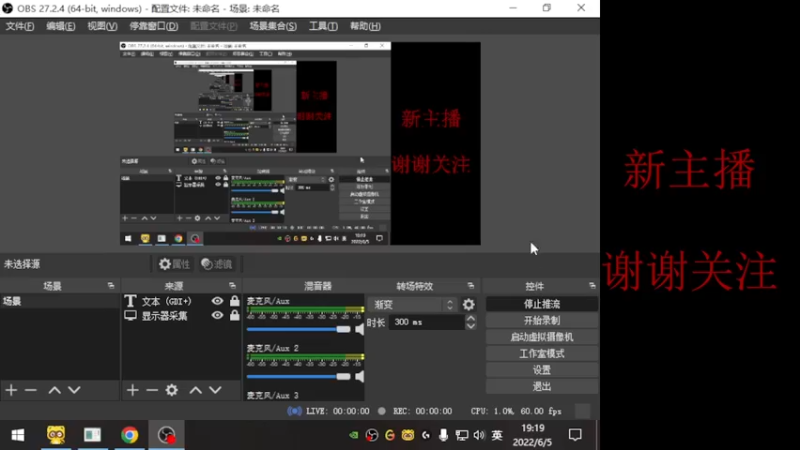Open the 场景集合(S) menu
Viewport: 800px width, 450px height.
[x=273, y=26]
